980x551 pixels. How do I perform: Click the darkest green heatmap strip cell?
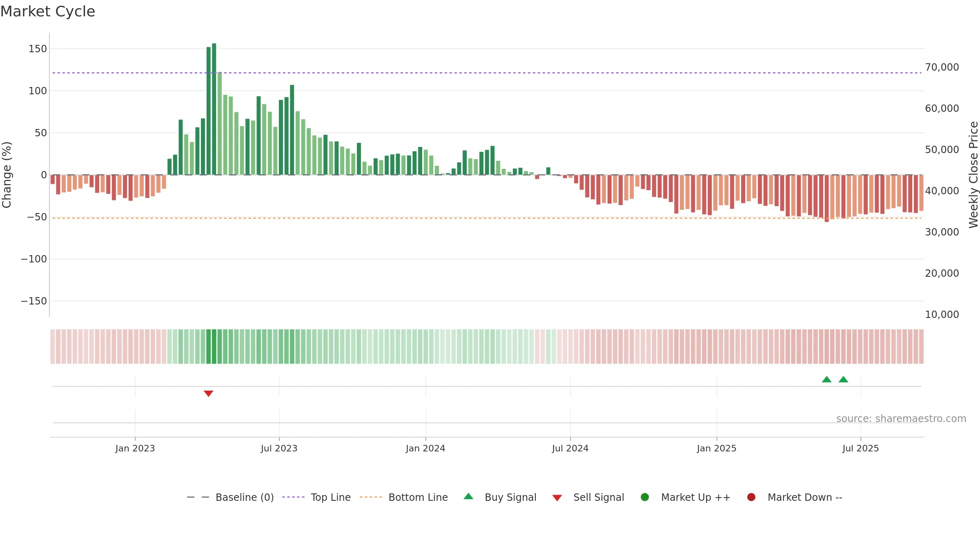click(214, 347)
